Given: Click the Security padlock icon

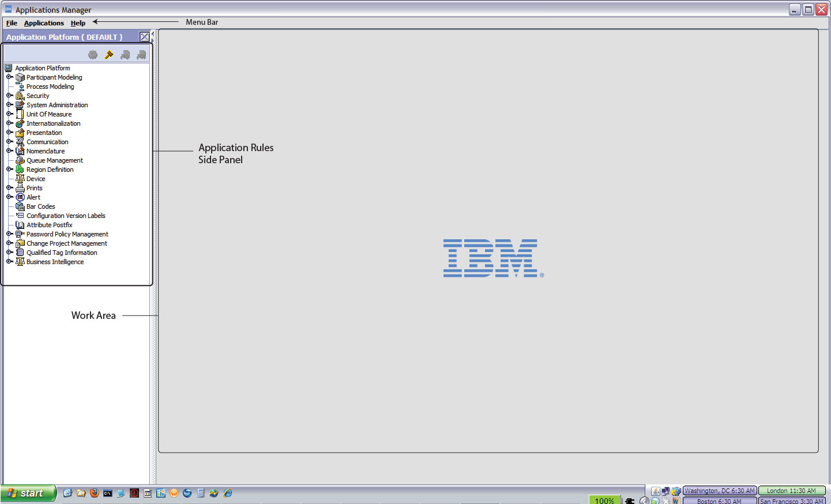Looking at the screenshot, I should click(20, 96).
